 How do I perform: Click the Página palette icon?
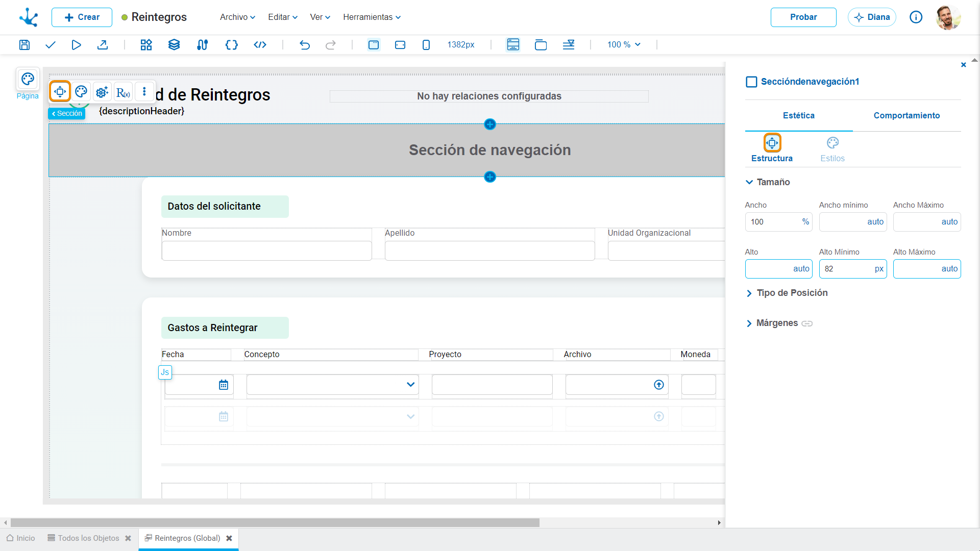28,79
